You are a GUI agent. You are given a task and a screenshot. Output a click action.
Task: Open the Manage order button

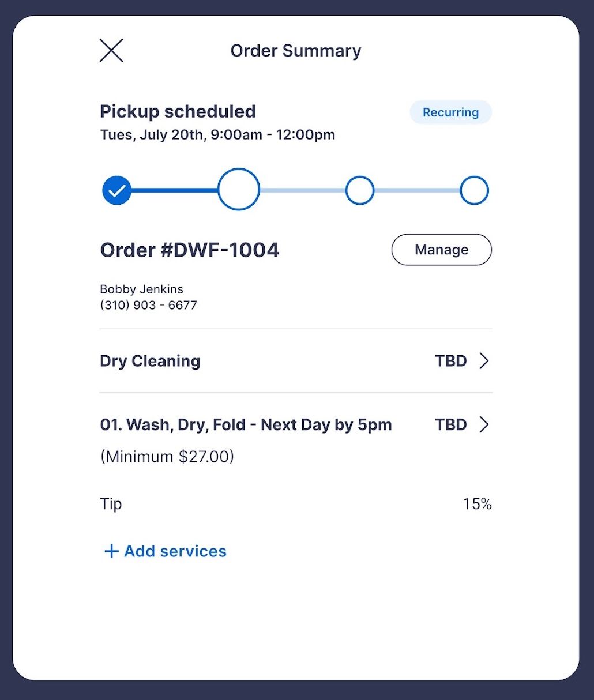pos(442,250)
